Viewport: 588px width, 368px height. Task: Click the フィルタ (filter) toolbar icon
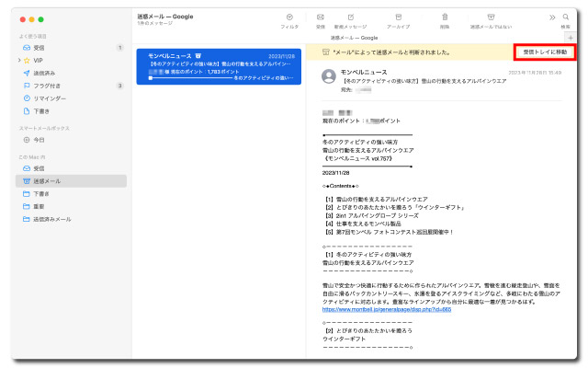[x=289, y=17]
